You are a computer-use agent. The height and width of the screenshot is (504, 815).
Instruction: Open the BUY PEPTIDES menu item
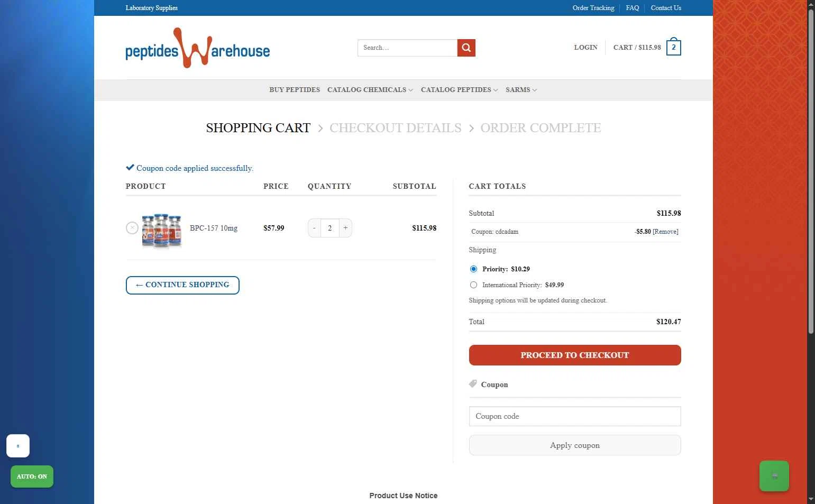[x=295, y=90]
